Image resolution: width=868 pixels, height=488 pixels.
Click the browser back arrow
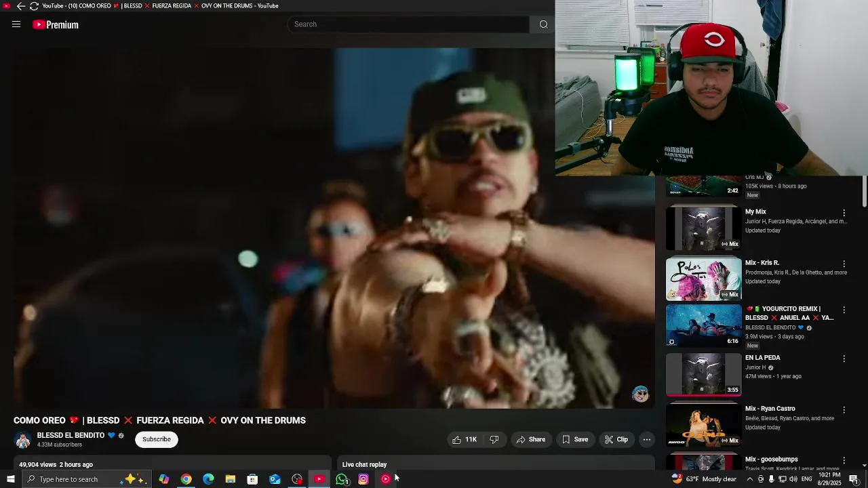[20, 6]
